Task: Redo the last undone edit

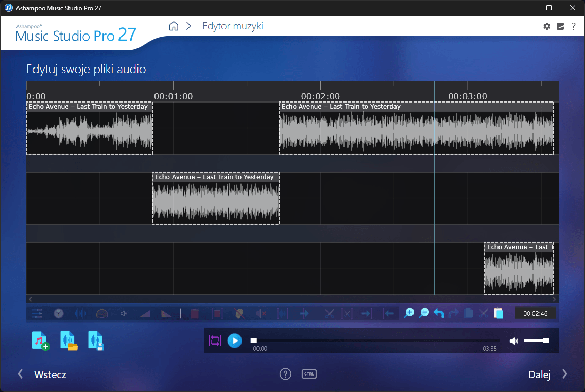Action: [454, 313]
